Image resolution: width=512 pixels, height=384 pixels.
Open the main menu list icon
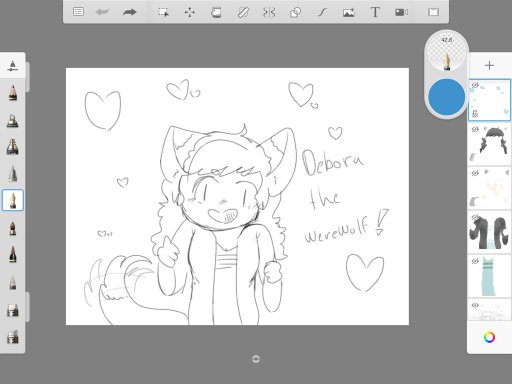tap(78, 12)
